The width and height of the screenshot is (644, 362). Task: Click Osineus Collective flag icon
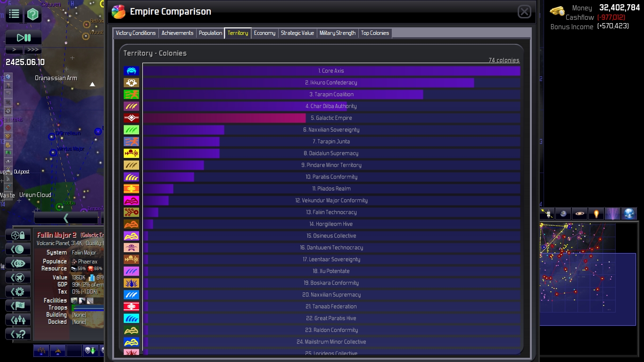coord(132,236)
